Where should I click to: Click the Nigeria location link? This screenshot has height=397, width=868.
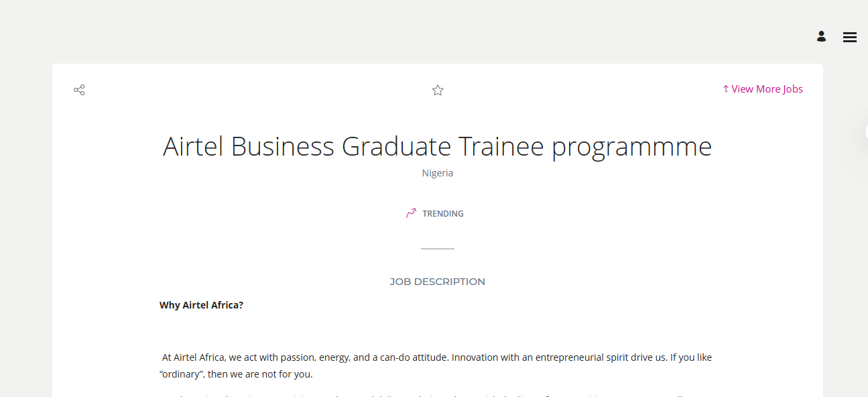click(x=437, y=172)
